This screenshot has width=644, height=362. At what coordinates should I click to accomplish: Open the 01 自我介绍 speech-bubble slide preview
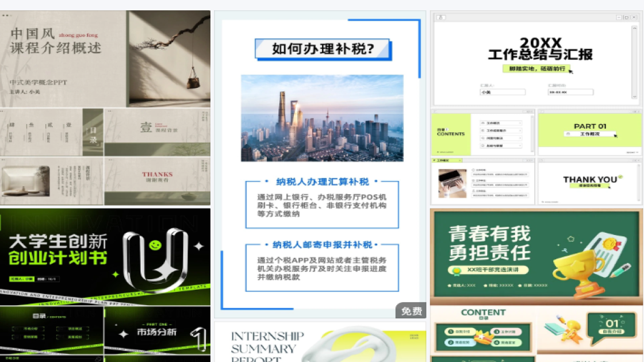(590, 330)
